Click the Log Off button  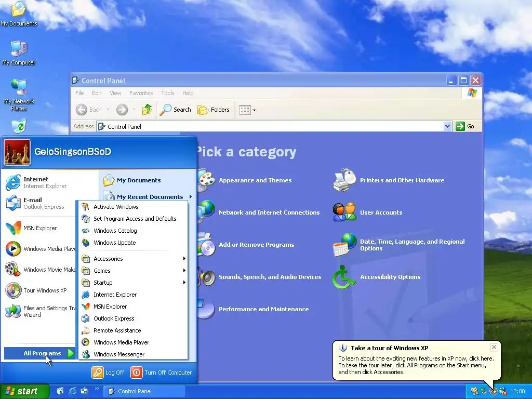coord(108,372)
